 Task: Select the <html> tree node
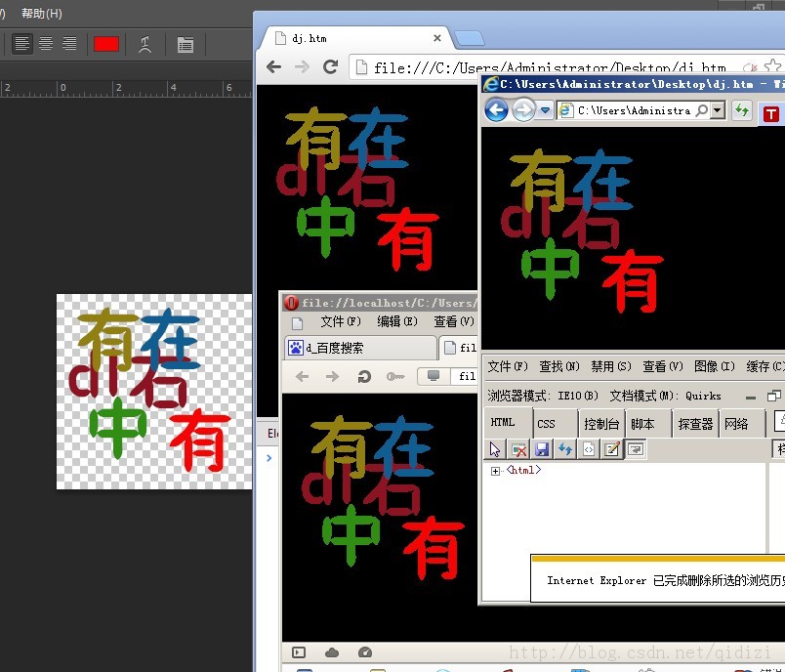click(523, 470)
